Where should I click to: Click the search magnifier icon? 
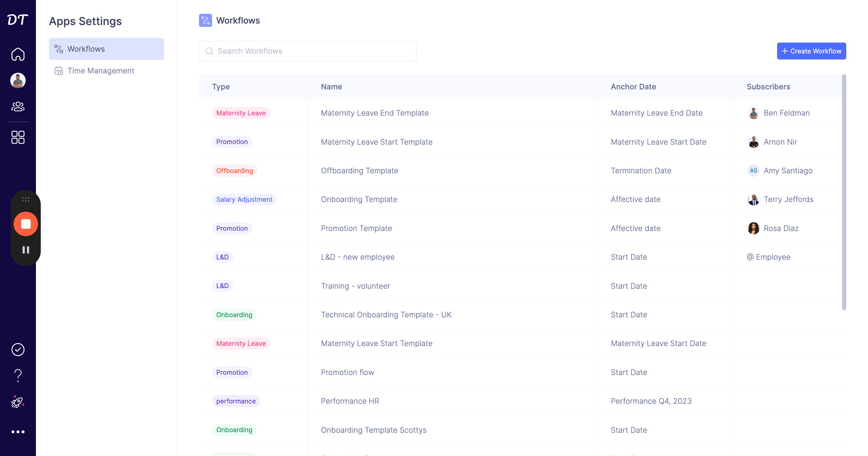(209, 51)
